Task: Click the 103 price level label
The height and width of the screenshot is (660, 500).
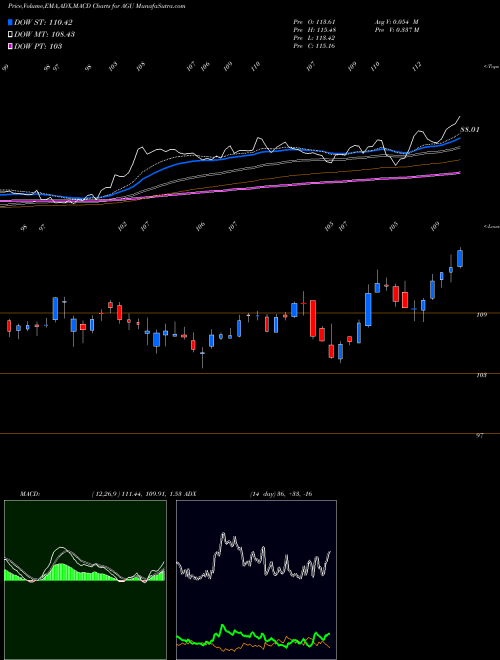Action: tap(481, 375)
